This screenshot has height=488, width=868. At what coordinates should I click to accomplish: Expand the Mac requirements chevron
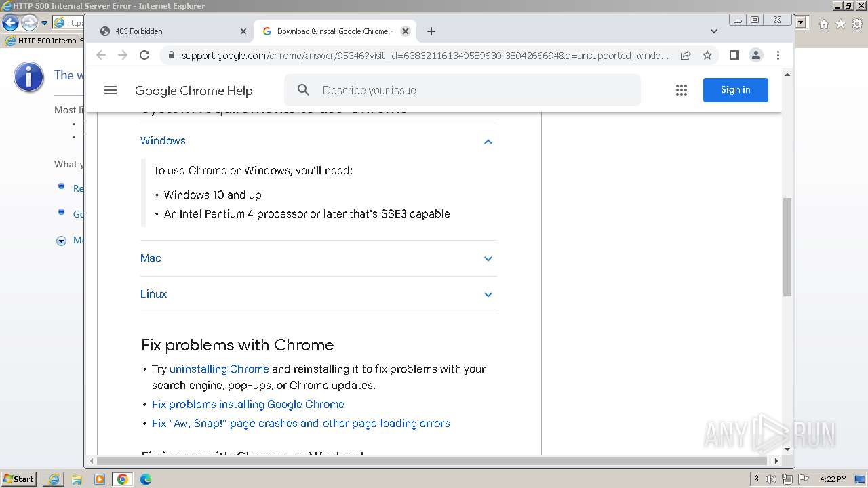(x=488, y=259)
